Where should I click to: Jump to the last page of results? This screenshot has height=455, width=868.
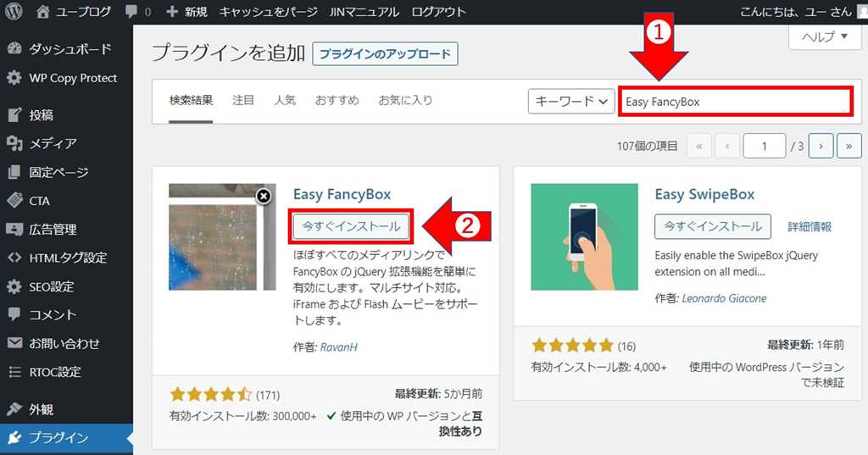(849, 146)
